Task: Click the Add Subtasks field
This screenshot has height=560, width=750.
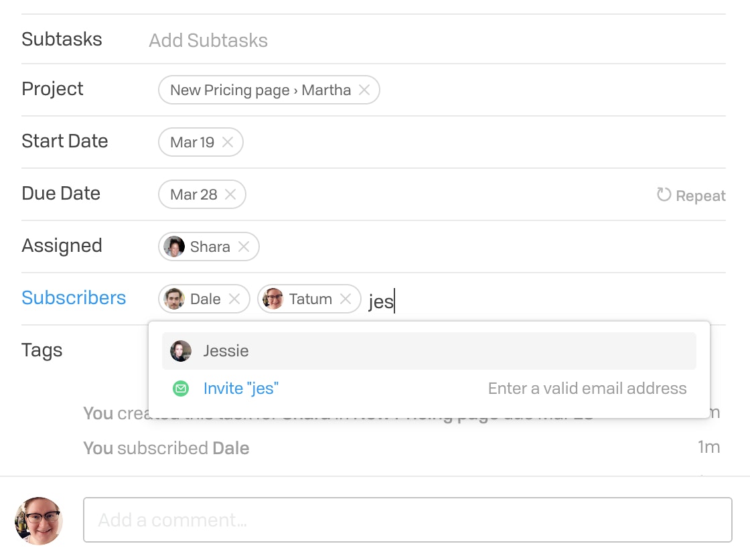Action: coord(208,41)
